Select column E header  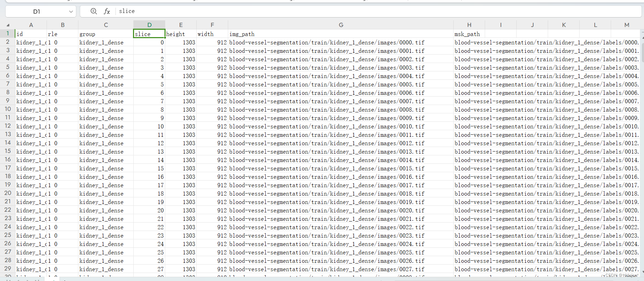coord(181,25)
